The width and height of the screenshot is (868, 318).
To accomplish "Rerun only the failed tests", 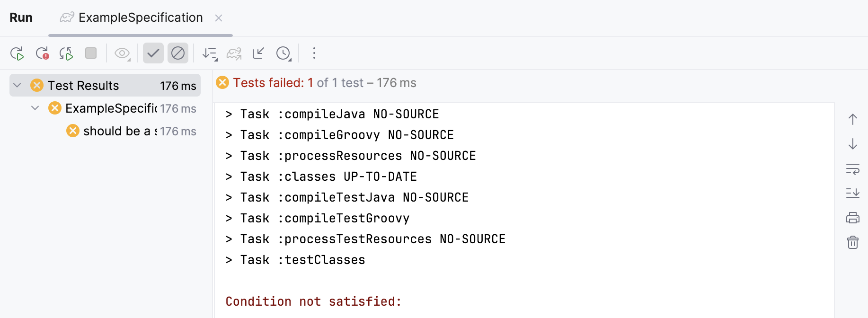I will pos(42,53).
